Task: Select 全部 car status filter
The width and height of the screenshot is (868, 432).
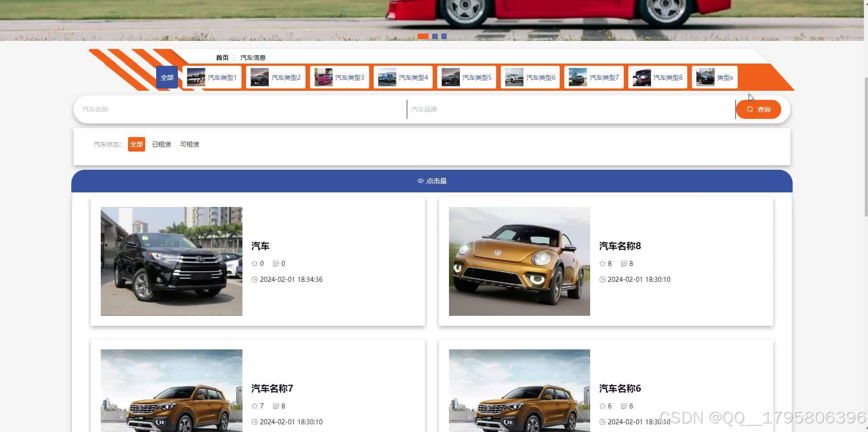Action: 137,144
